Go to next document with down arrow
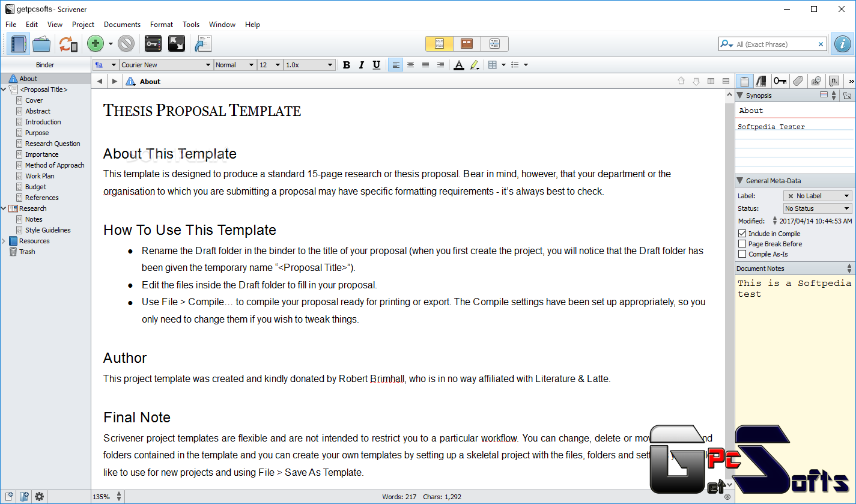 pos(696,81)
